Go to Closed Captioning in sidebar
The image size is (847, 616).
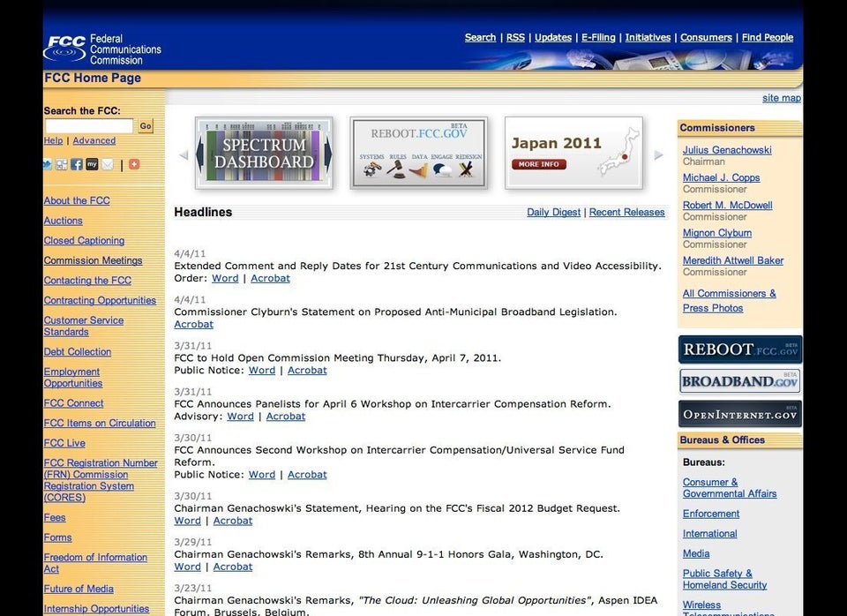click(84, 240)
